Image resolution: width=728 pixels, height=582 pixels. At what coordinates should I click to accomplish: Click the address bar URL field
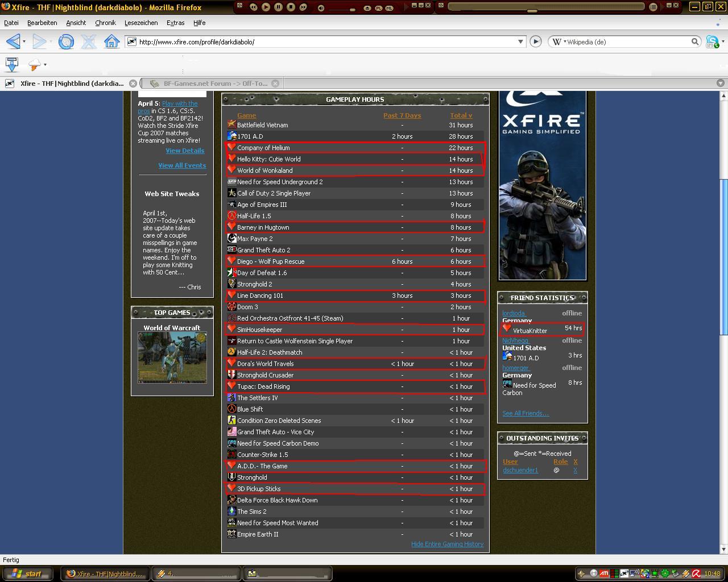326,41
